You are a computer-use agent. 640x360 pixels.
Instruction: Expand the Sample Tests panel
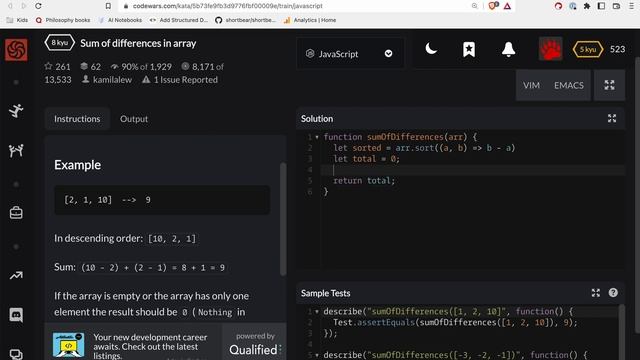(596, 293)
